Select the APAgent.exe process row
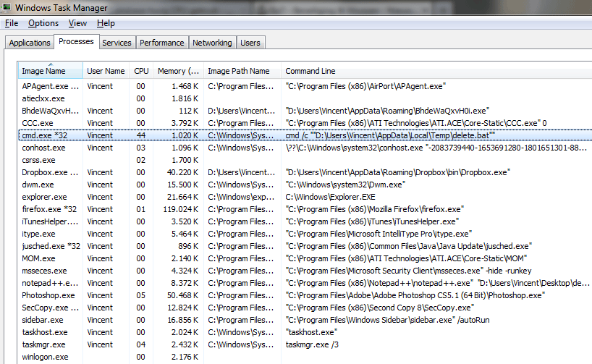This screenshot has width=592, height=364. tap(305, 86)
